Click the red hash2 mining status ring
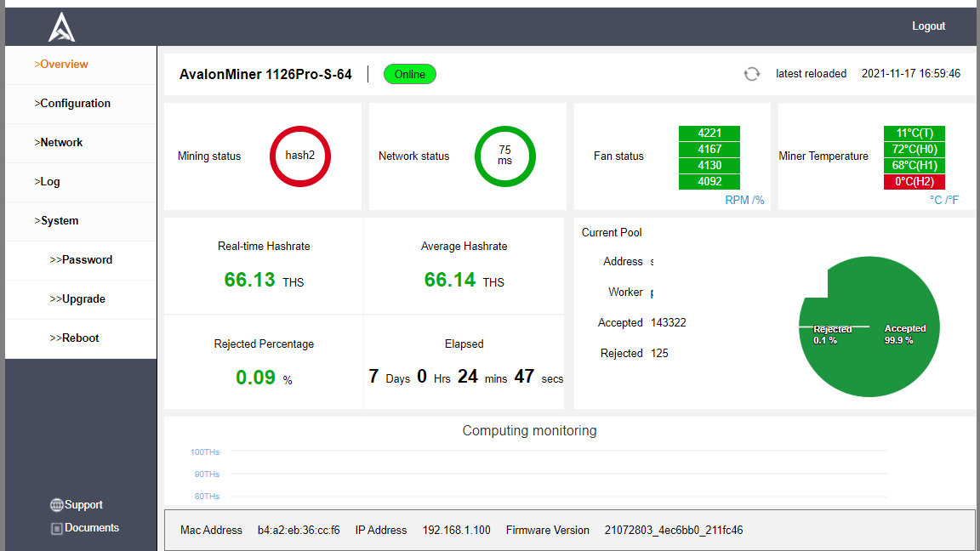The height and width of the screenshot is (551, 980). click(x=300, y=156)
